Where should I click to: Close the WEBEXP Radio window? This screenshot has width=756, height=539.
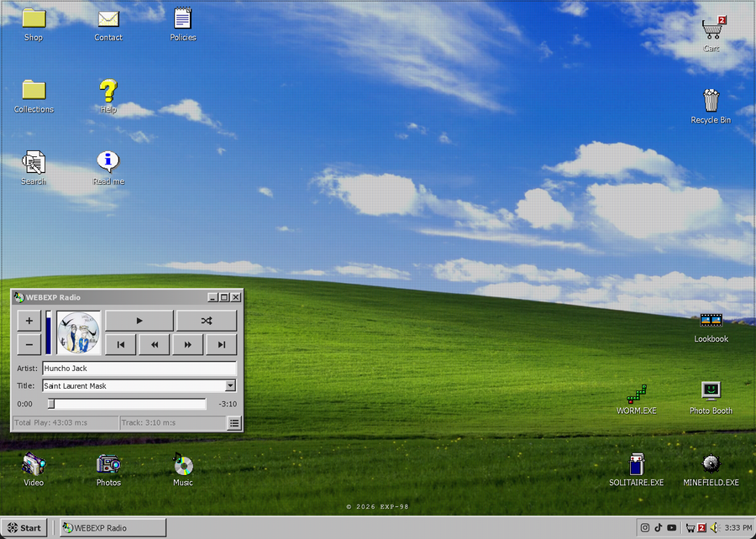coord(236,297)
